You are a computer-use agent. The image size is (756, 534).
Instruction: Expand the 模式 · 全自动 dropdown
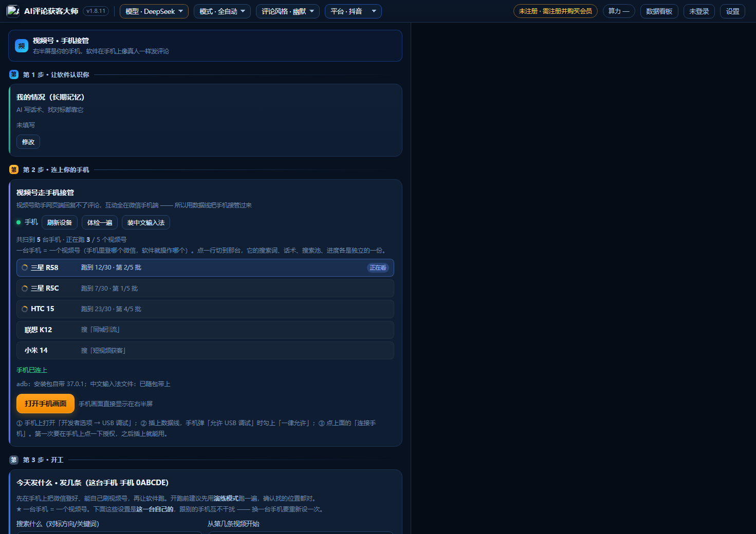tap(222, 11)
